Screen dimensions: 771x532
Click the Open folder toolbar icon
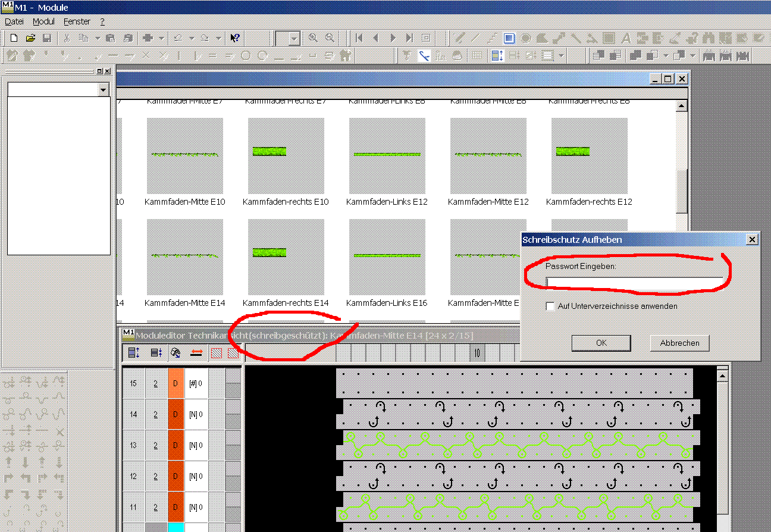(31, 38)
